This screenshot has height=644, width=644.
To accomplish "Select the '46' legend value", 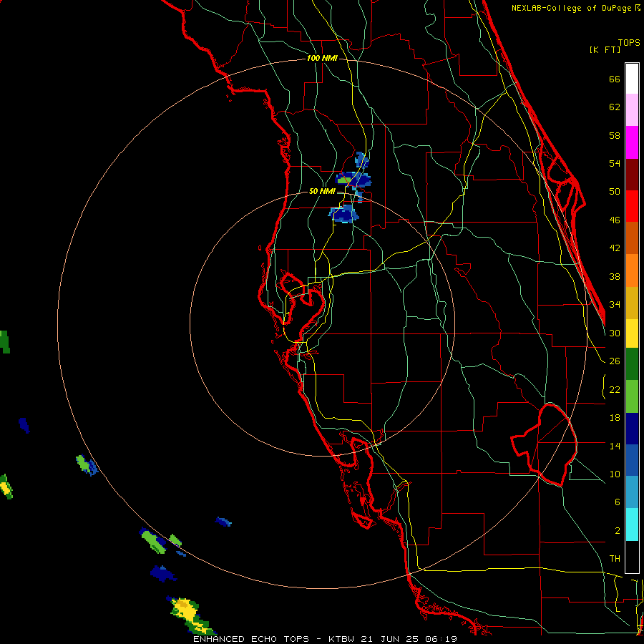I will point(615,220).
